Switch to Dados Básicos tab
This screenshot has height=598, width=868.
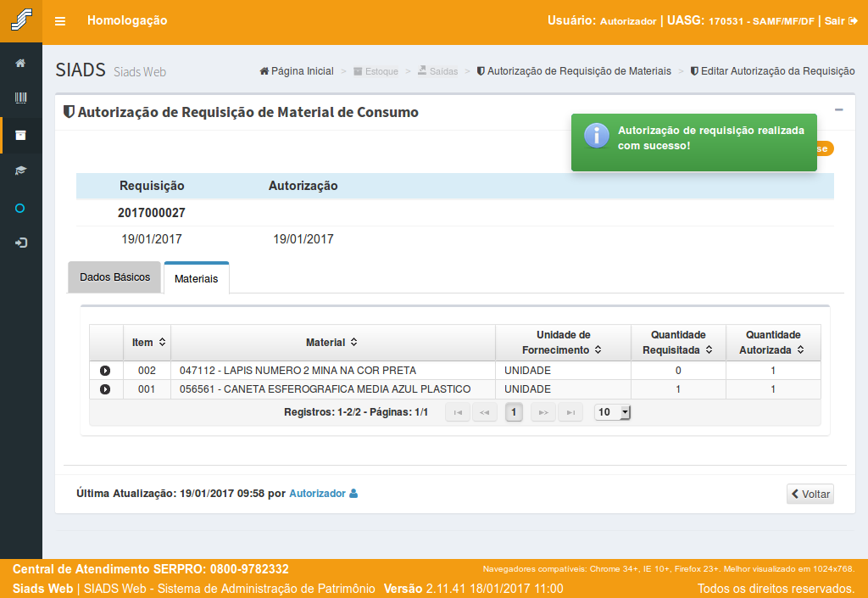click(114, 277)
